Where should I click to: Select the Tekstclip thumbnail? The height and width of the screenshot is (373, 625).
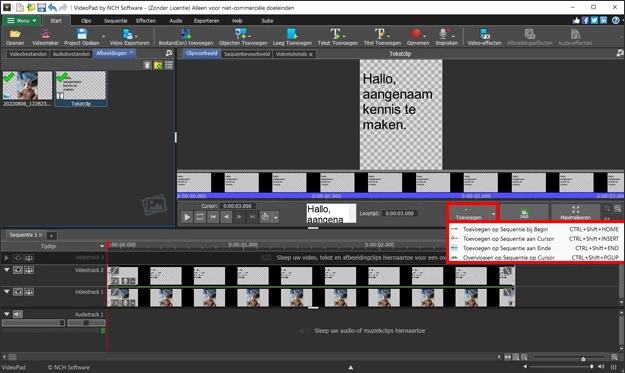tap(81, 88)
